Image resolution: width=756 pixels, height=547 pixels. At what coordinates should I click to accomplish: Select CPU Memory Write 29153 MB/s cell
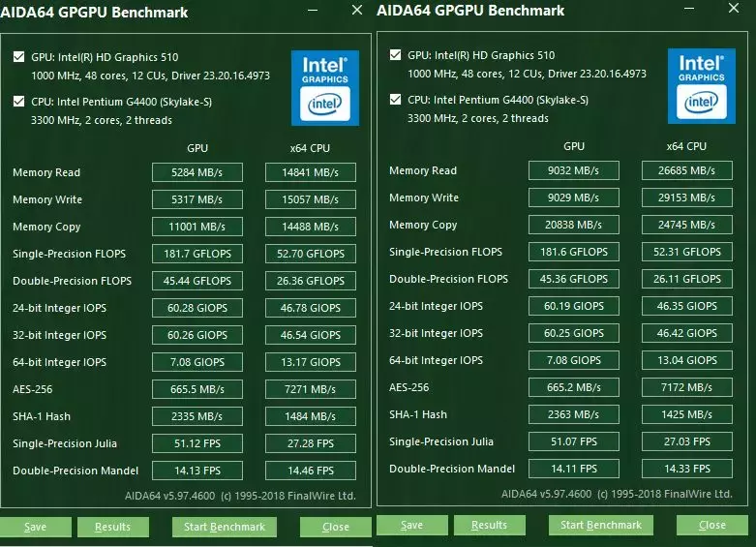pos(687,198)
